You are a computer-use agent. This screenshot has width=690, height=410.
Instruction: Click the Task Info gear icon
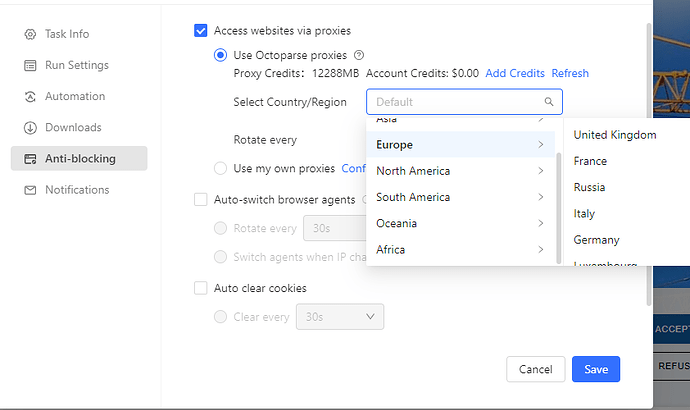(30, 34)
